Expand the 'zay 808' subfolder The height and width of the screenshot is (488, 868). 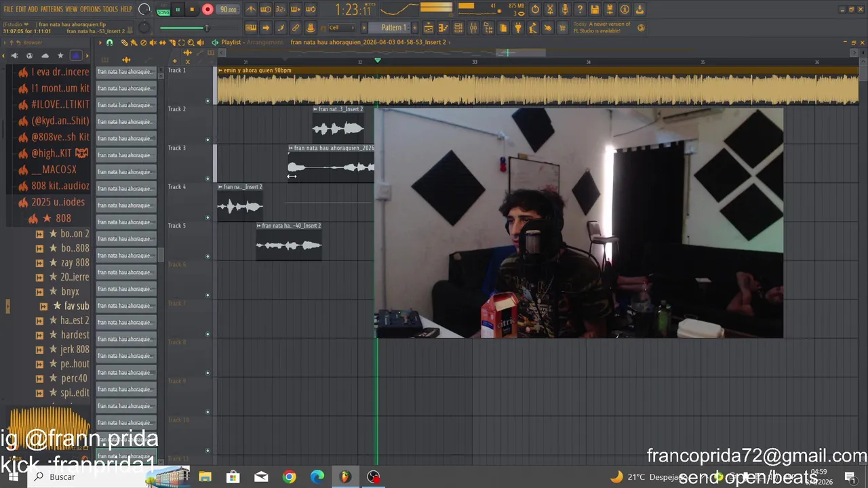click(62, 262)
